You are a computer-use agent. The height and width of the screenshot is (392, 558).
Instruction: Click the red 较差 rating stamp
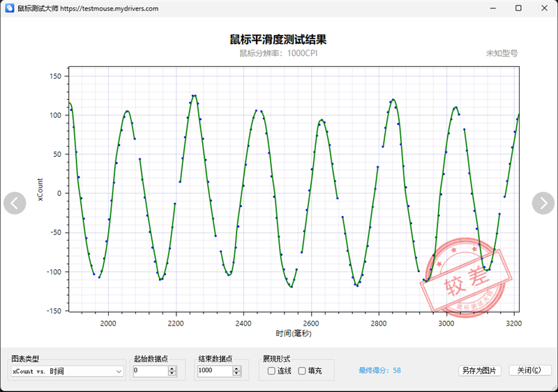point(465,278)
